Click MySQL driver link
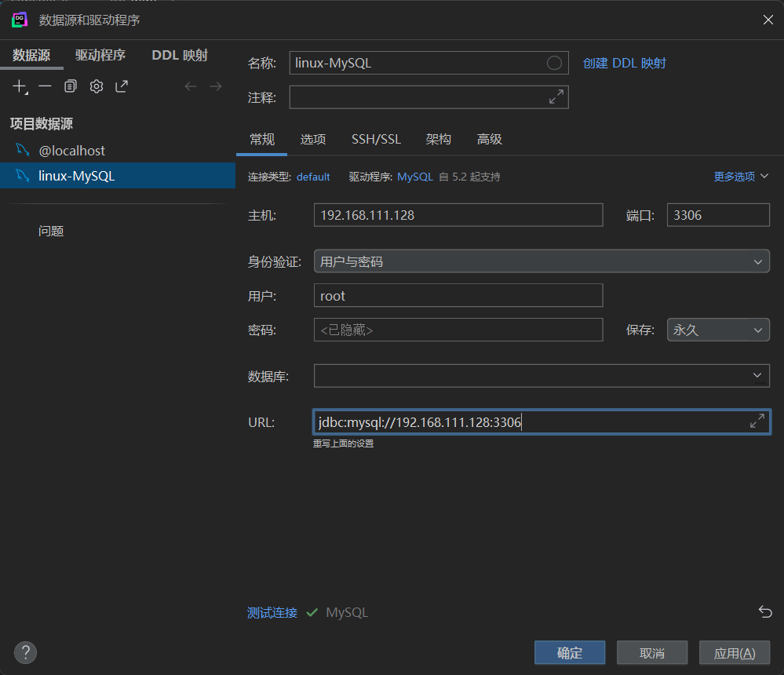 click(415, 177)
